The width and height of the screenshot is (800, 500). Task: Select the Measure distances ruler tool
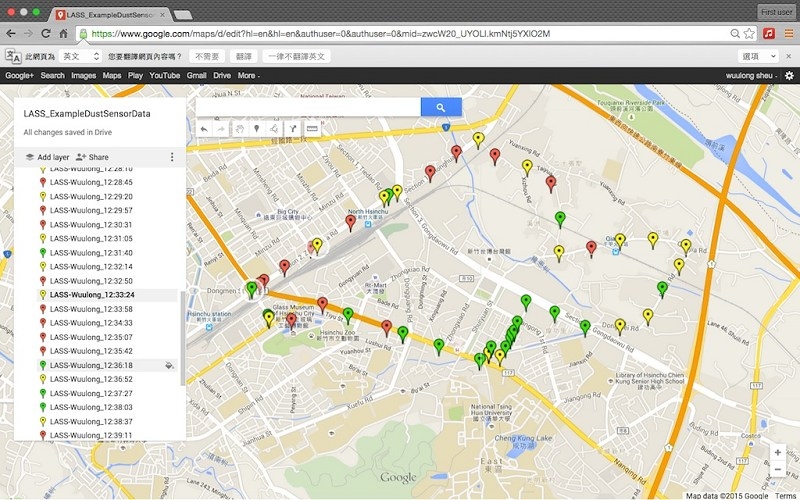click(312, 129)
